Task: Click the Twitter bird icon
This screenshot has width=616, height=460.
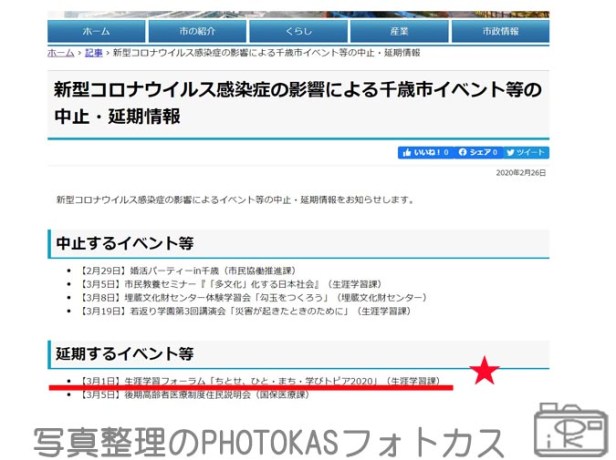Action: 510,152
